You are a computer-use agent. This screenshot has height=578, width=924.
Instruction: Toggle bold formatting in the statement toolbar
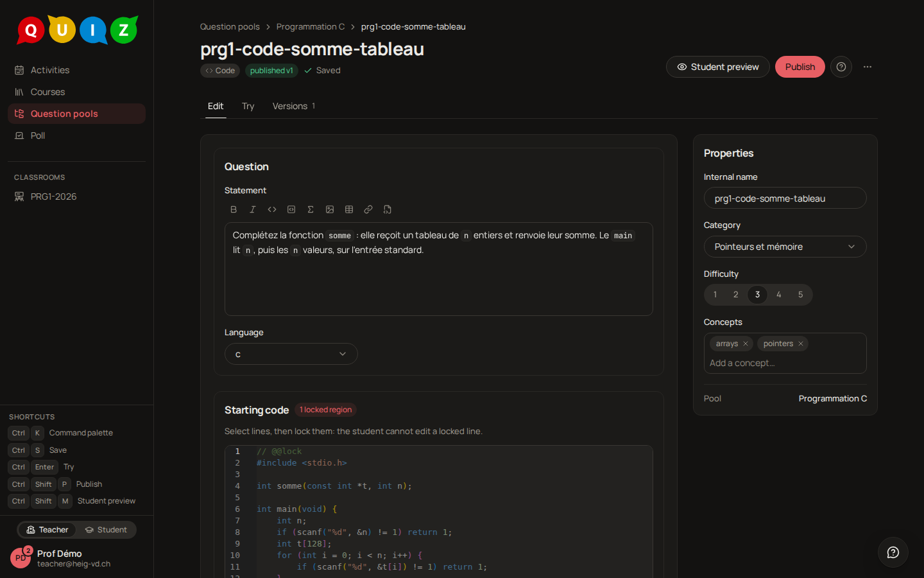234,209
